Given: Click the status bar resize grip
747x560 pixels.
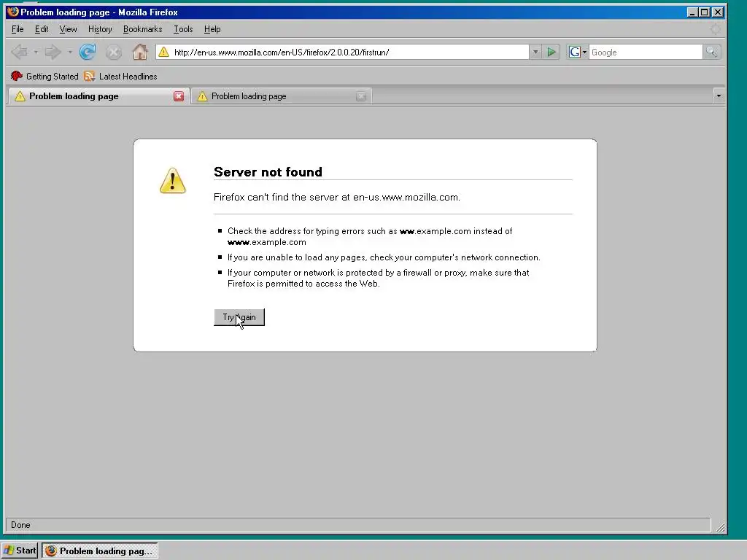Looking at the screenshot, I should pos(720,527).
